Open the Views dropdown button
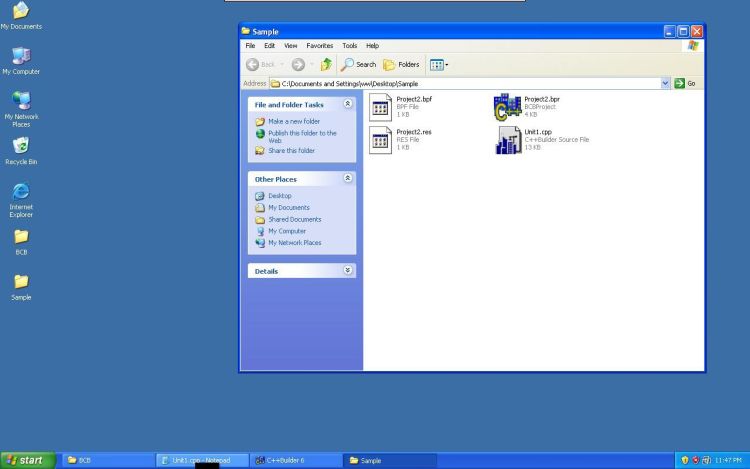Image resolution: width=750 pixels, height=469 pixels. pyautogui.click(x=439, y=65)
